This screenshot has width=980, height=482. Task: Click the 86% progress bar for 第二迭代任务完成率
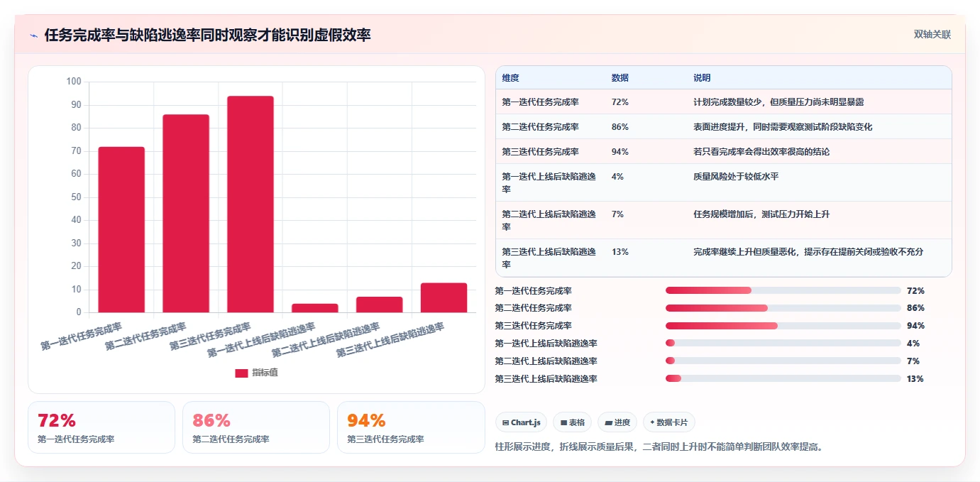[x=783, y=308]
